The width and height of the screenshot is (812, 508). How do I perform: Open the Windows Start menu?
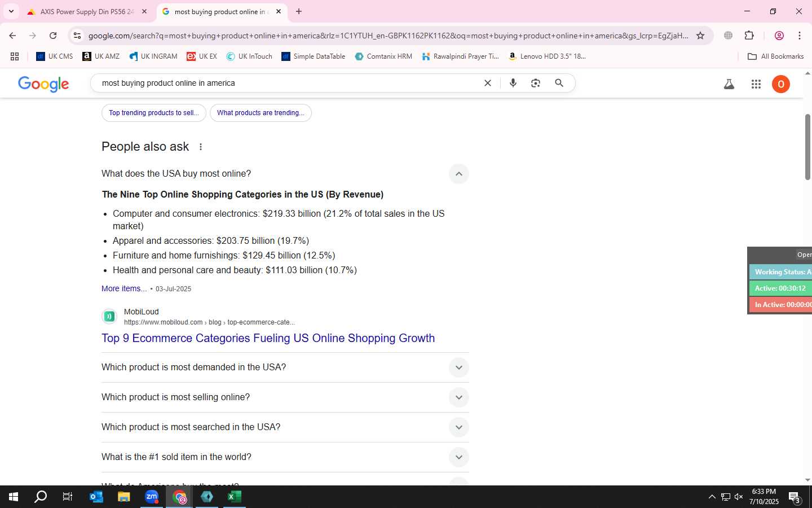pos(14,497)
